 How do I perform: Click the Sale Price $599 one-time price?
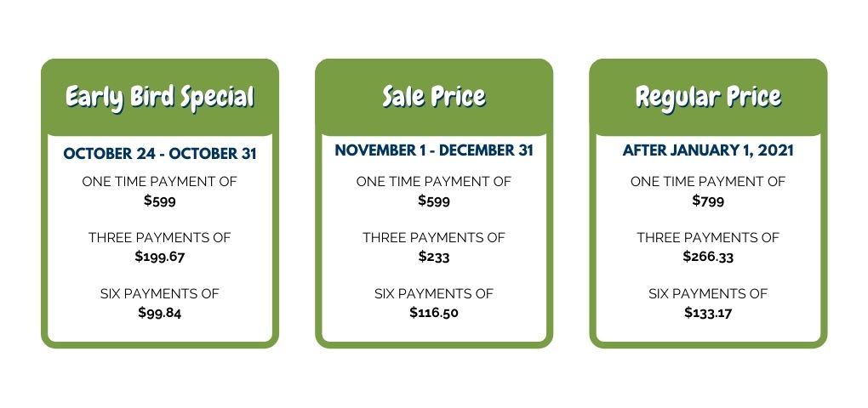click(434, 201)
